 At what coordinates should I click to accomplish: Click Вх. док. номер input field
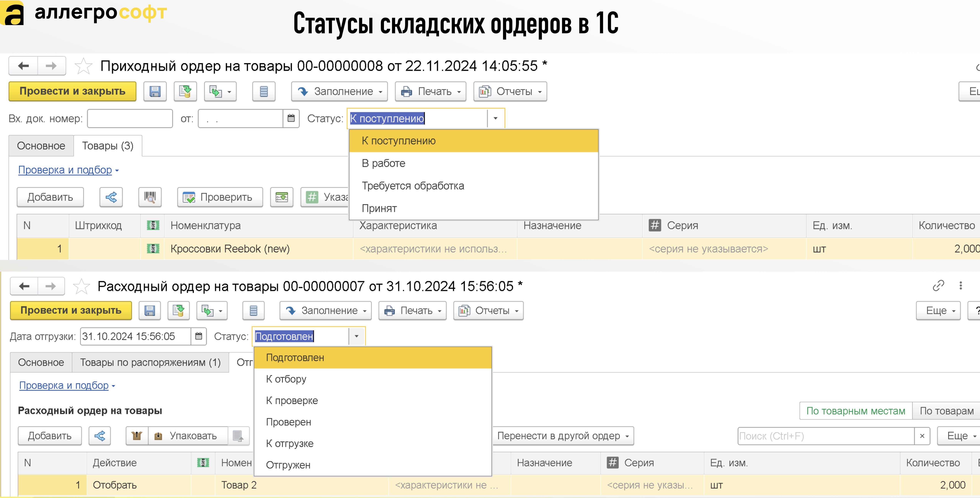point(130,118)
